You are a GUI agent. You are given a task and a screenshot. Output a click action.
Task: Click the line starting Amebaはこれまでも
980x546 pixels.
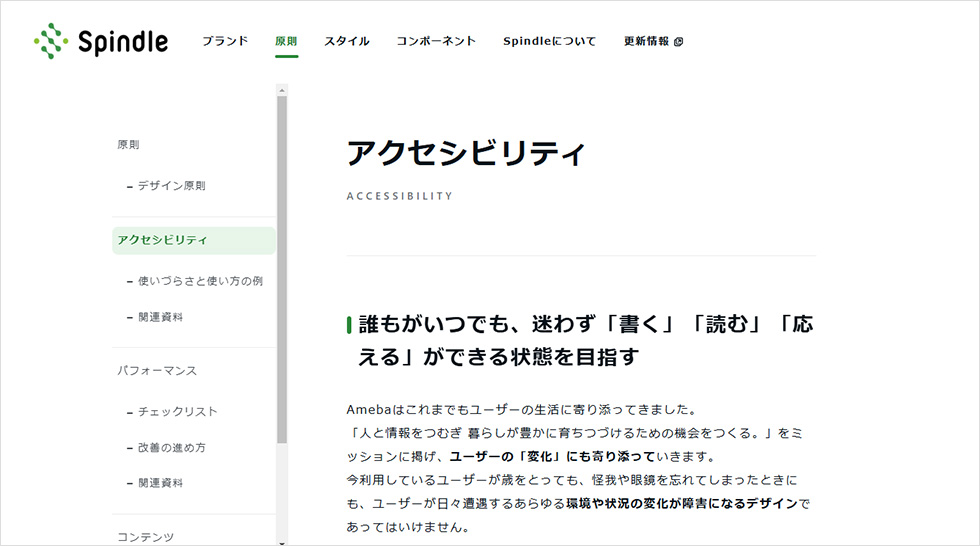click(x=522, y=410)
